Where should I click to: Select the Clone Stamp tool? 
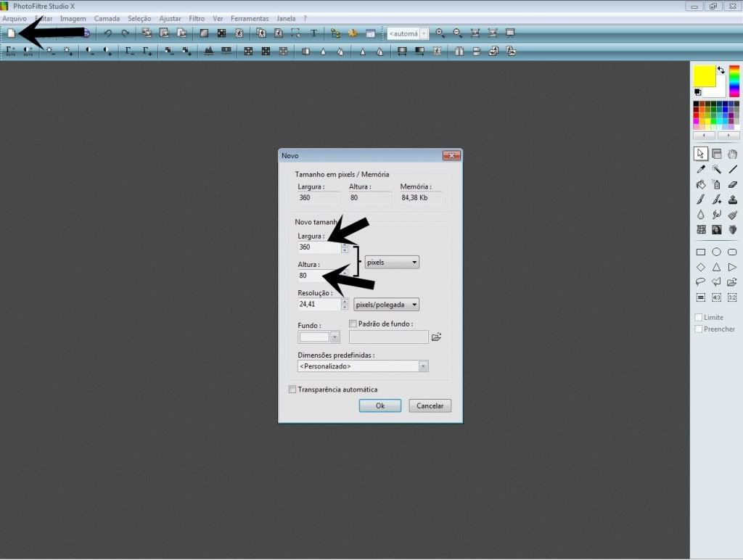732,199
